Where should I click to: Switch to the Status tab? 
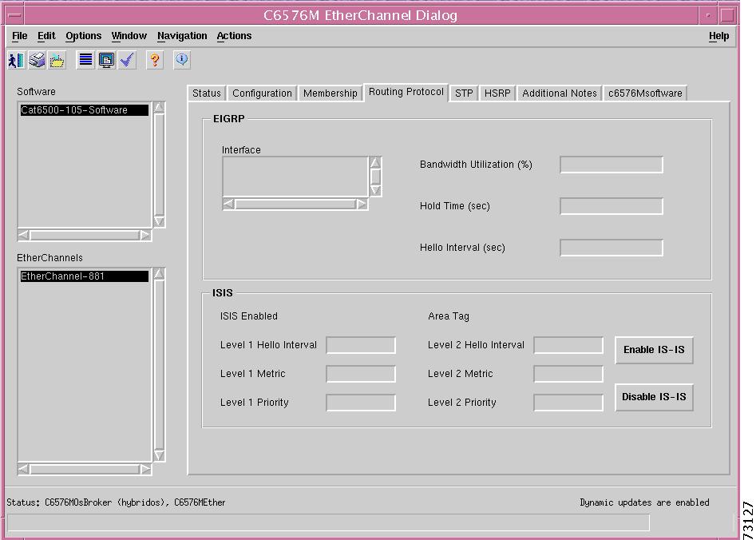[x=206, y=93]
